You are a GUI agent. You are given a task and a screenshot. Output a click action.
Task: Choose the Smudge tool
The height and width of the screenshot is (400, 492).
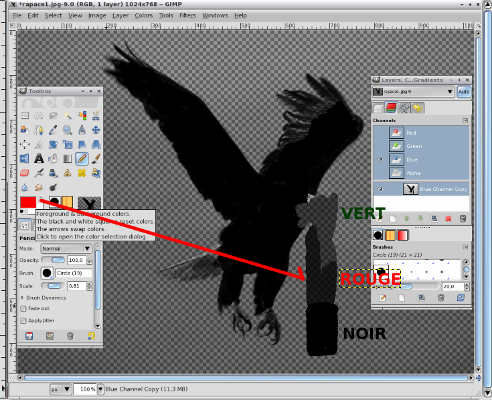pos(39,187)
